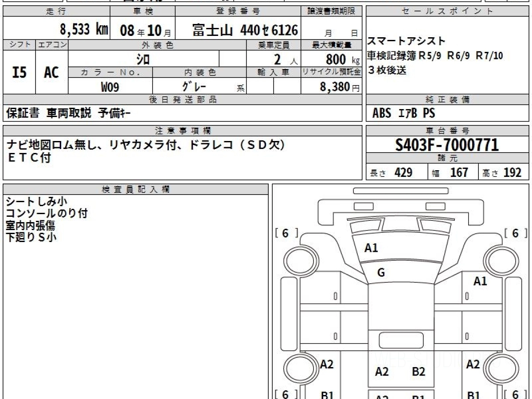Click the W09 color number value
The height and width of the screenshot is (399, 532).
(110, 87)
